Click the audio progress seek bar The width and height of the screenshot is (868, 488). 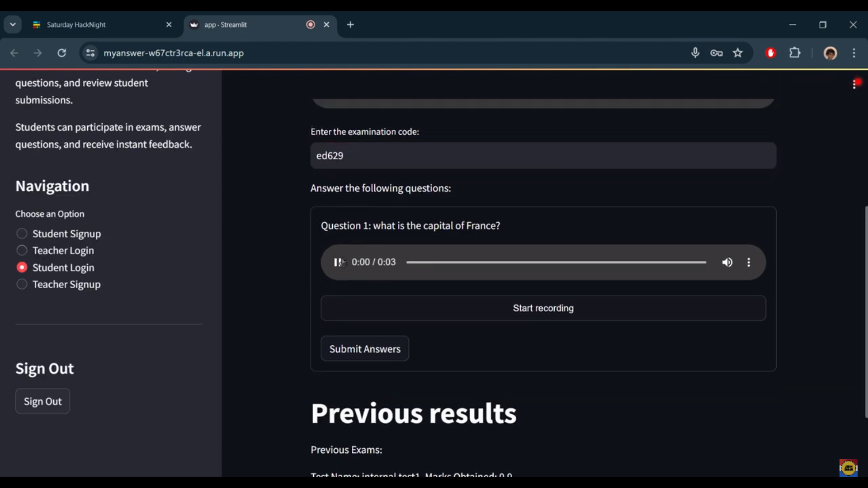click(556, 262)
